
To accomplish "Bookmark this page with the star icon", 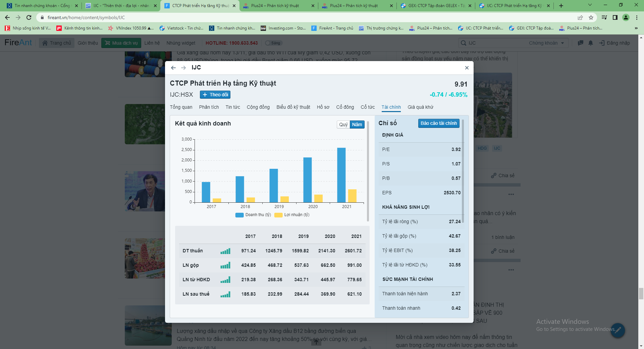I will coord(591,17).
